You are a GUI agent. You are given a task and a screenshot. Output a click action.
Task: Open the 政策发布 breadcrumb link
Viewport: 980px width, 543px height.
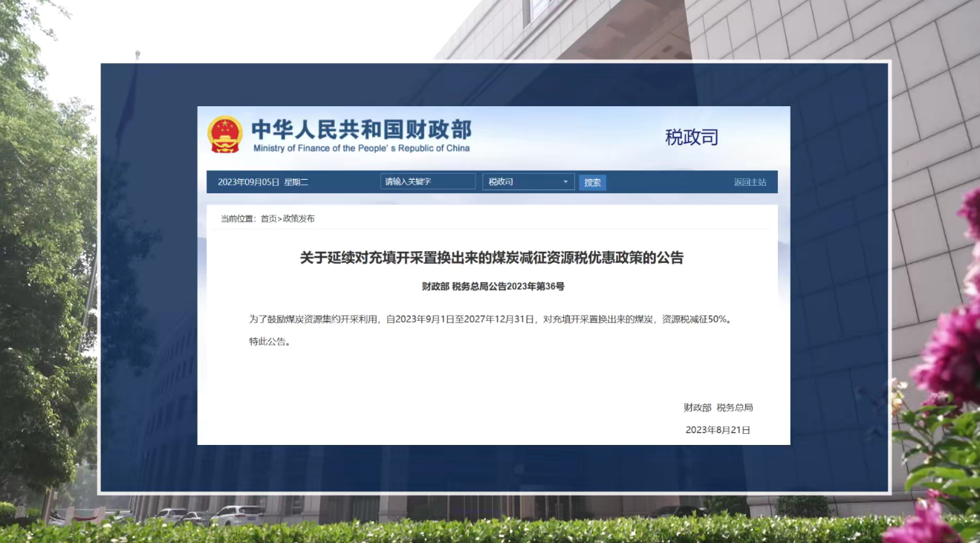[299, 218]
